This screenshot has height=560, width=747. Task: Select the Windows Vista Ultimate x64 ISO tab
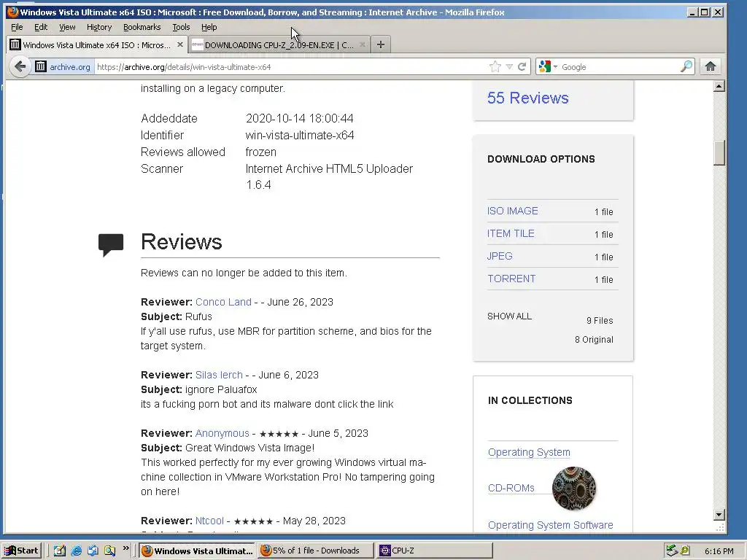pyautogui.click(x=97, y=44)
